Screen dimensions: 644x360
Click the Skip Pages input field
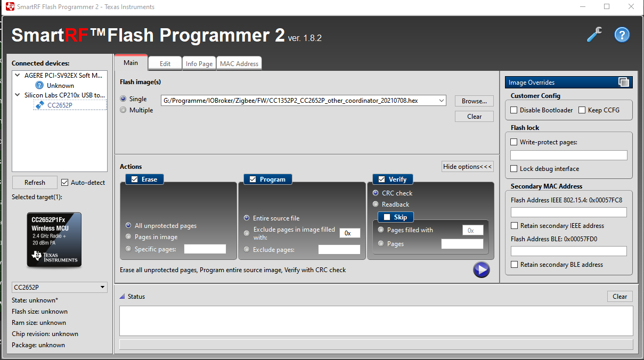(x=462, y=244)
